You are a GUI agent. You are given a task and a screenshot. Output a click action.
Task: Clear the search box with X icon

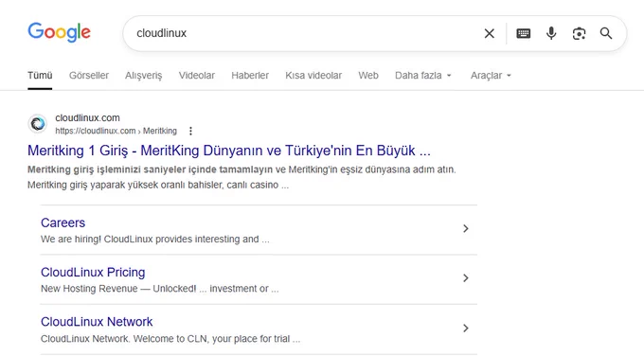tap(490, 33)
